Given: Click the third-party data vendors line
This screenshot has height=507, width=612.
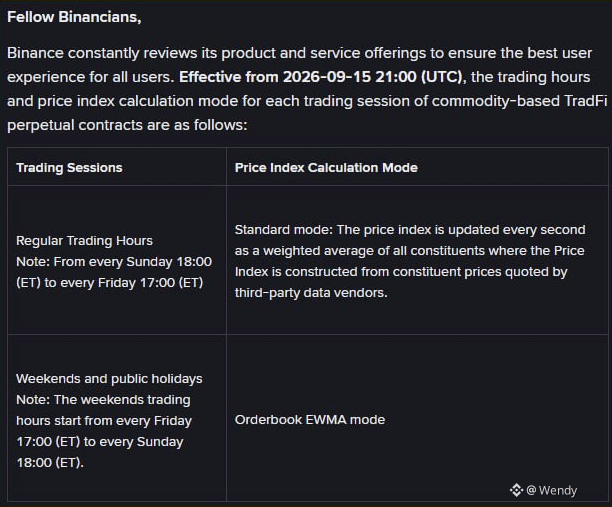Looking at the screenshot, I should [x=311, y=293].
